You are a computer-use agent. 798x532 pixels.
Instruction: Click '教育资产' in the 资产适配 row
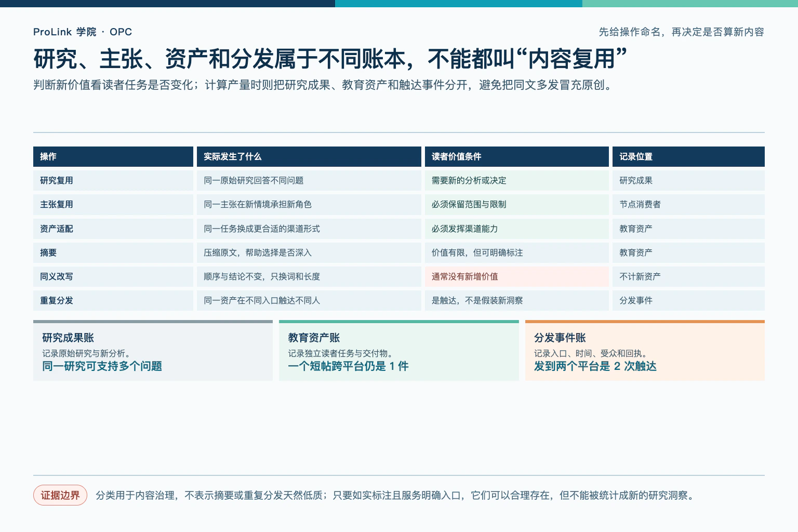(688, 229)
